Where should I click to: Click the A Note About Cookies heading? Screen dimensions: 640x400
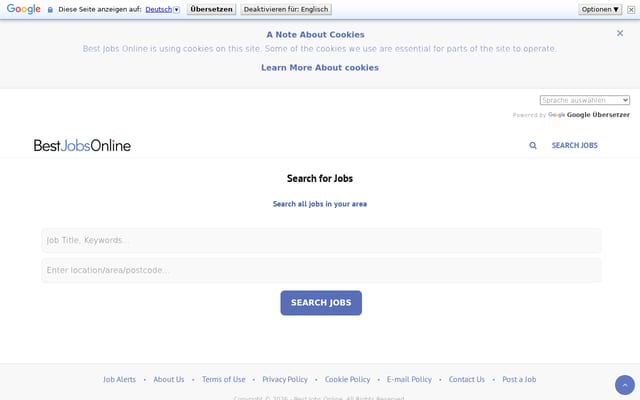316,35
